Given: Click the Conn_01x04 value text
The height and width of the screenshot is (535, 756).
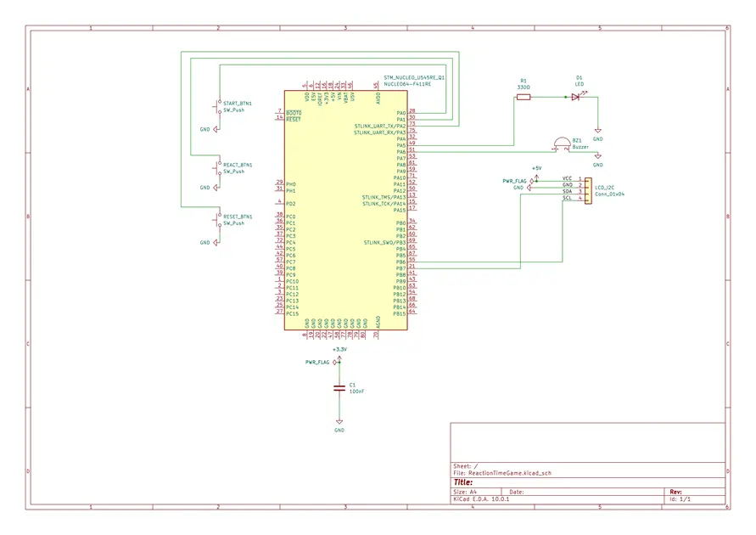Looking at the screenshot, I should [609, 194].
